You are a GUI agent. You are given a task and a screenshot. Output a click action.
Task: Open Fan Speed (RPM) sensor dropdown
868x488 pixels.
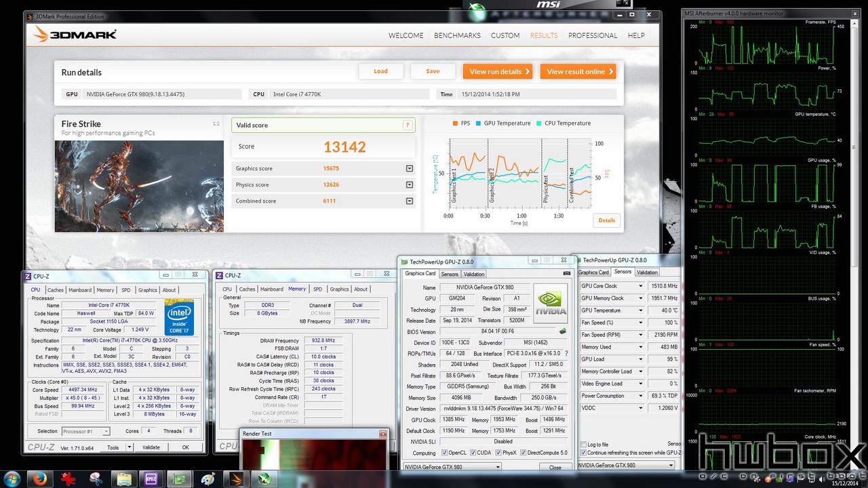tap(640, 335)
